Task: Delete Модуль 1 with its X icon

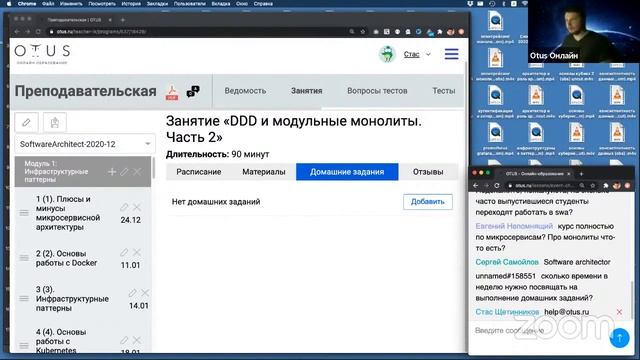Action: tap(137, 172)
